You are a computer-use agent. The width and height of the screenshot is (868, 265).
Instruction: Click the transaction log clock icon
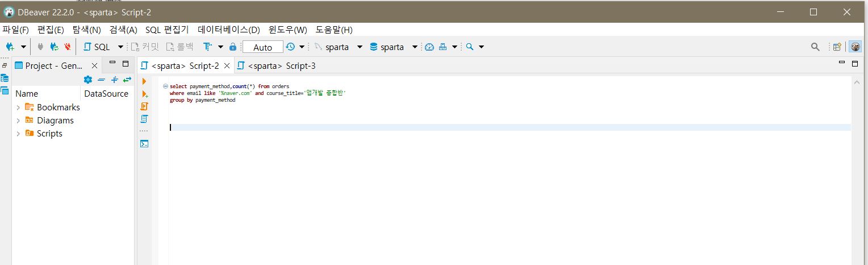click(x=290, y=47)
